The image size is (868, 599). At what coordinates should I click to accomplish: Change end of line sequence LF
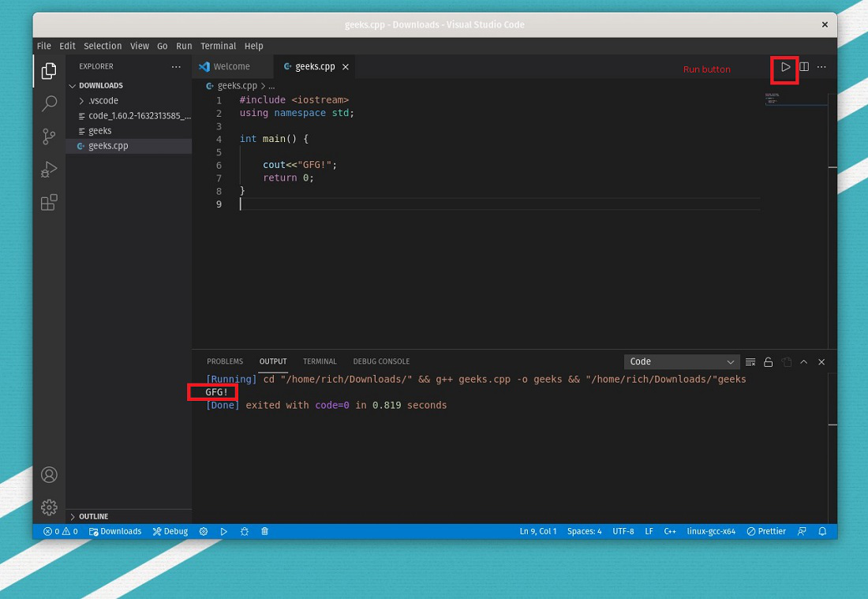click(x=649, y=531)
